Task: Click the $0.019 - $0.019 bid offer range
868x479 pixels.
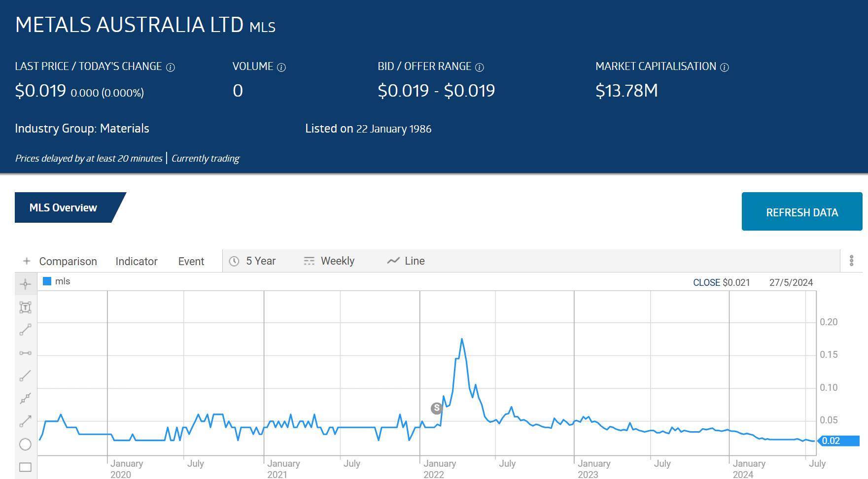Action: [436, 91]
